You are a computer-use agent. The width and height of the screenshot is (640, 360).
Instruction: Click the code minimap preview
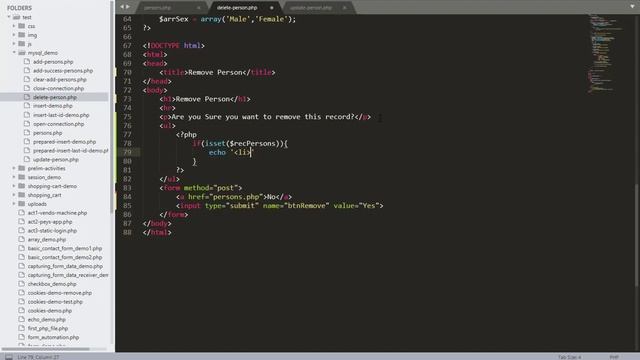pos(606,53)
